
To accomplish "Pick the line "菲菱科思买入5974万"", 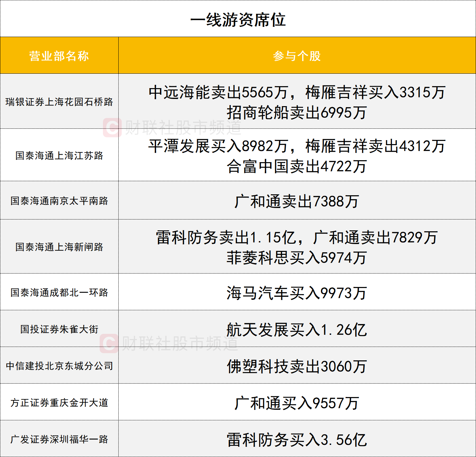I will point(297,258).
